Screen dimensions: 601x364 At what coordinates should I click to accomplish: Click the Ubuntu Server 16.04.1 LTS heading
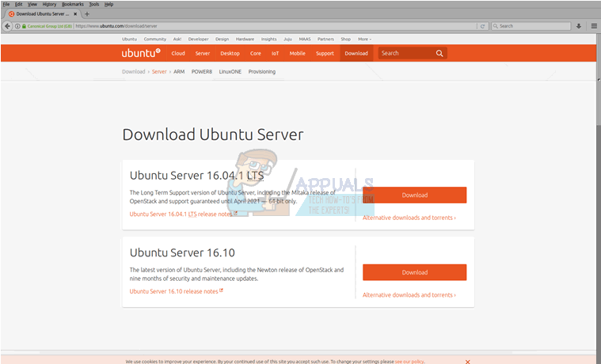196,176
